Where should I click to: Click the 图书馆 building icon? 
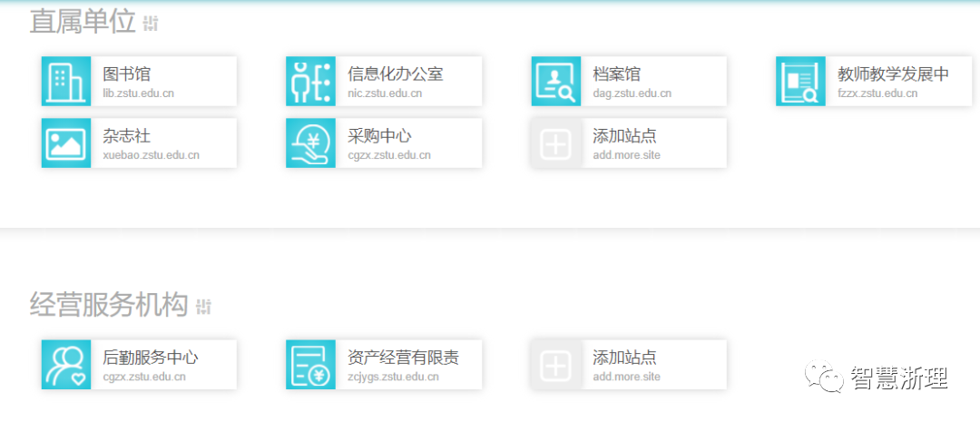[x=66, y=82]
